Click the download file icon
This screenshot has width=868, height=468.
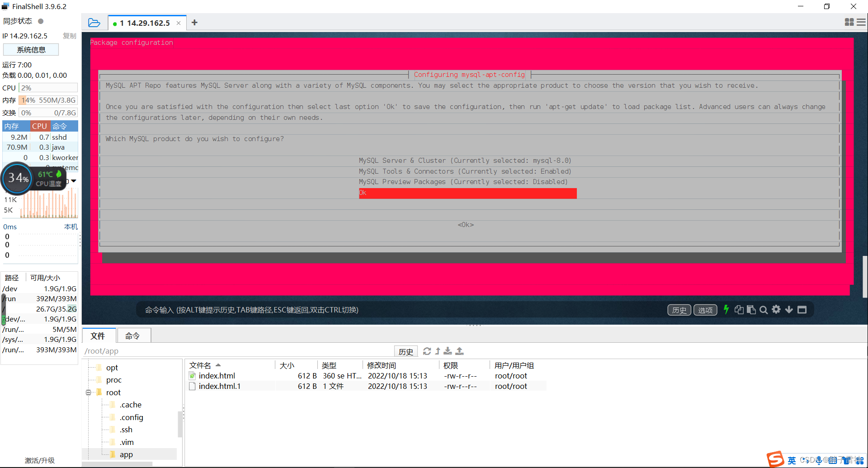(x=448, y=351)
